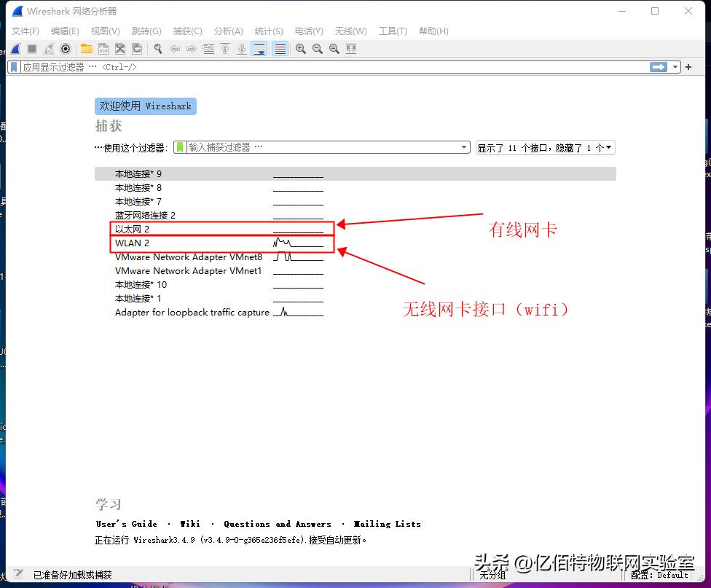Open the 统计(S) menu
Image resolution: width=711 pixels, height=588 pixels.
(x=268, y=31)
